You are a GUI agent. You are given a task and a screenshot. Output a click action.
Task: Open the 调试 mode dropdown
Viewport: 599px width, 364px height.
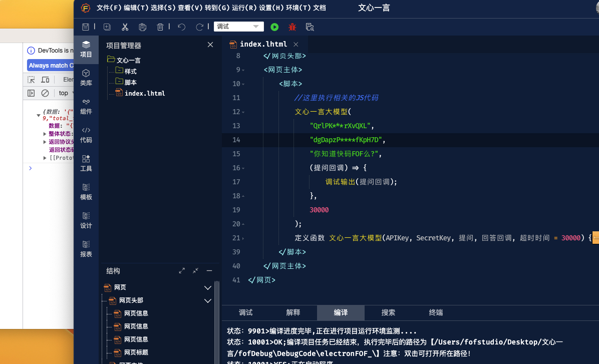[x=239, y=27]
